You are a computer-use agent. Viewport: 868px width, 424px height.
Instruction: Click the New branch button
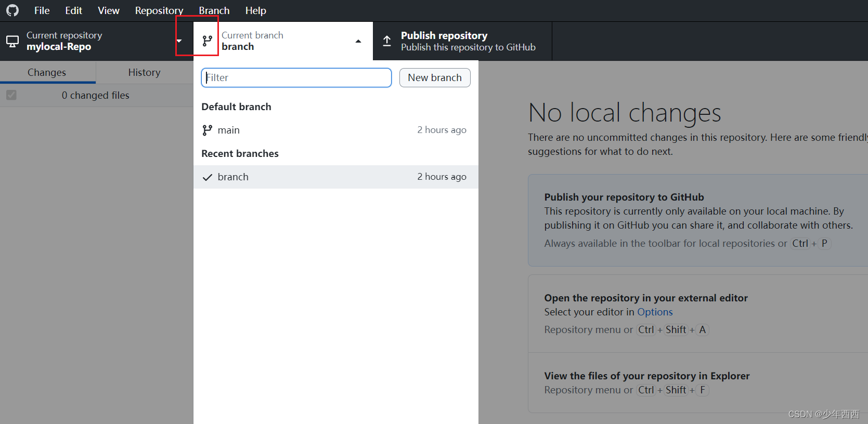click(x=435, y=77)
